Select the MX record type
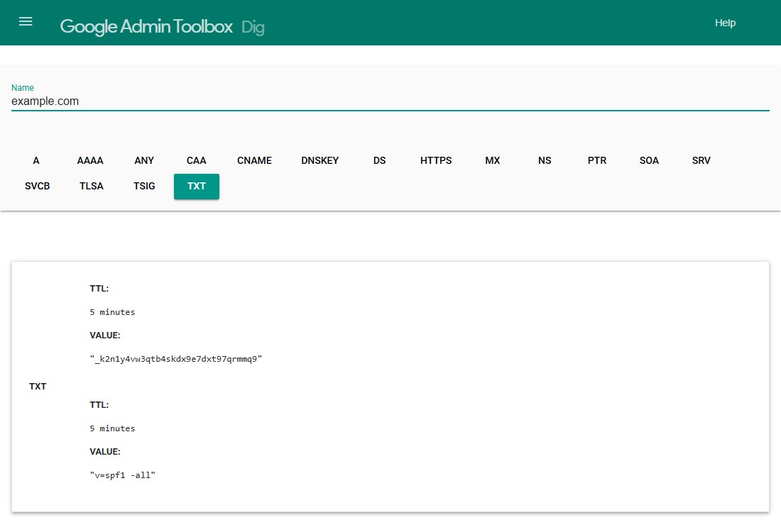Screen dimensions: 781x532 tap(493, 161)
